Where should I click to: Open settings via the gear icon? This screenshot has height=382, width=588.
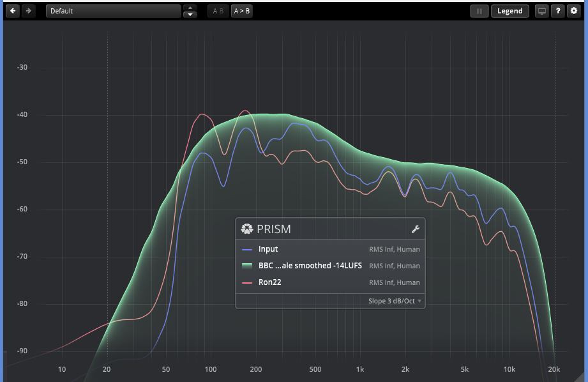pos(573,11)
